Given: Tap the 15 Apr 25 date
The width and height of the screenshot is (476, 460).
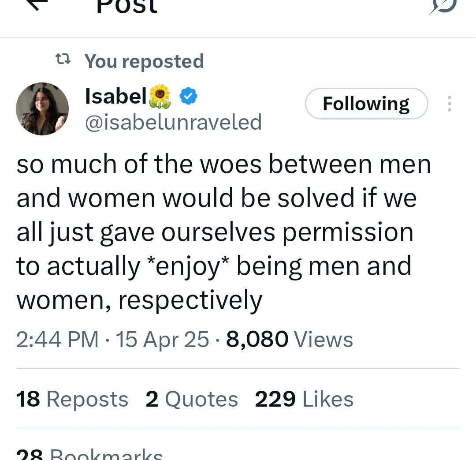Looking at the screenshot, I should point(162,340).
